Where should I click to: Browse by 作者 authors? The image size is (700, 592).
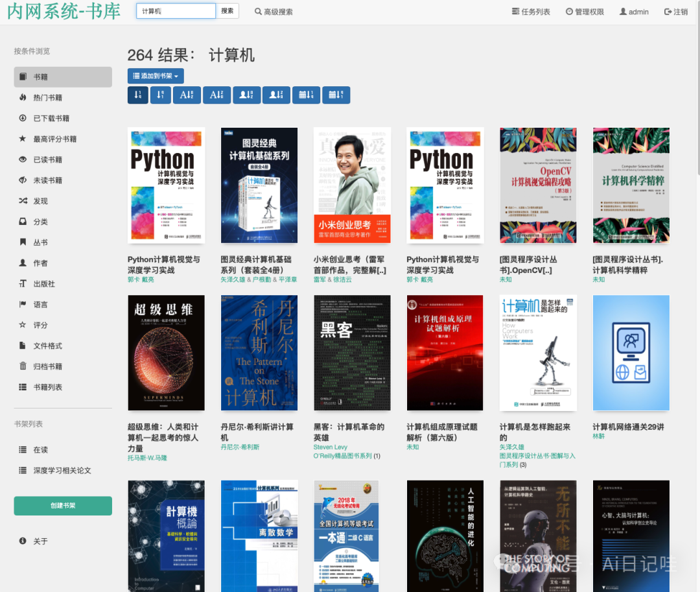pos(63,263)
